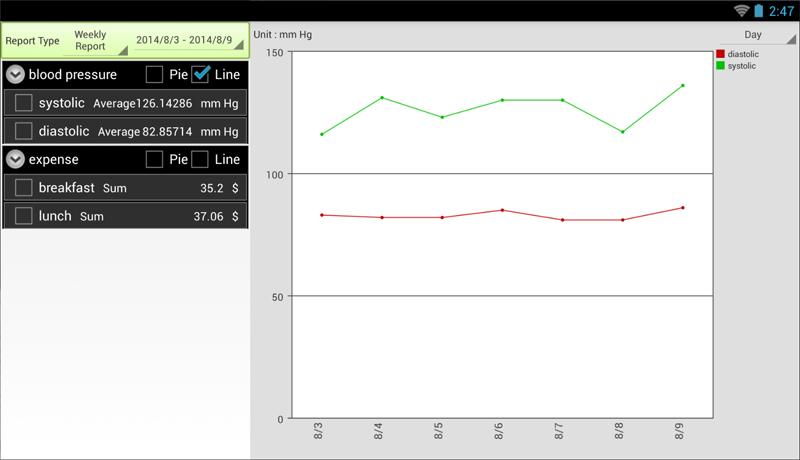Collapse the expense section
Viewport: 800px width, 460px height.
tap(15, 159)
